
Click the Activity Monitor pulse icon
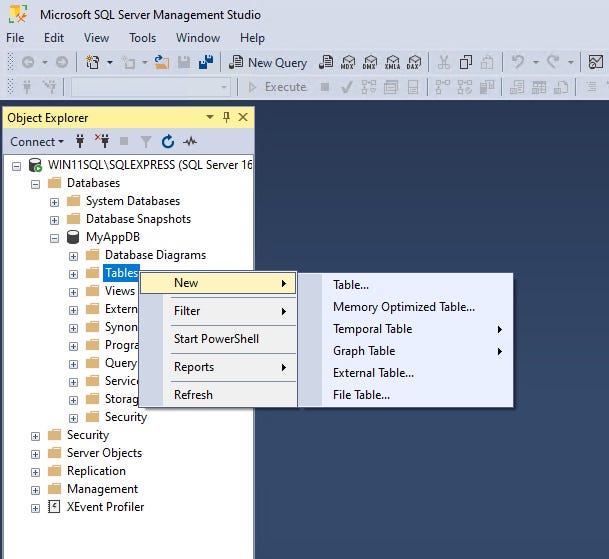(x=190, y=141)
